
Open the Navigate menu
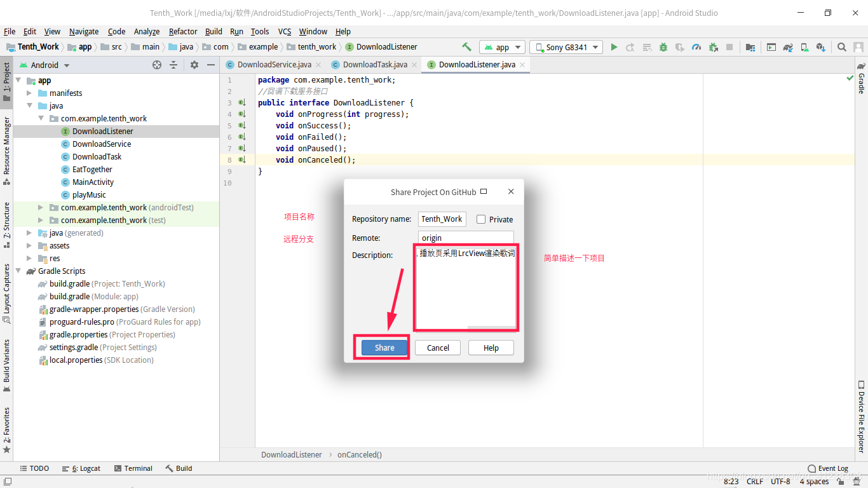pos(84,31)
